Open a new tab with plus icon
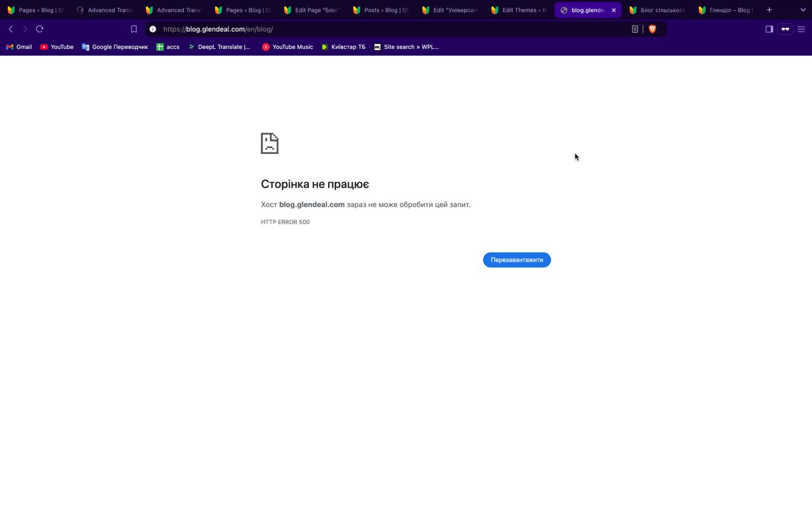812x508 pixels. click(769, 10)
